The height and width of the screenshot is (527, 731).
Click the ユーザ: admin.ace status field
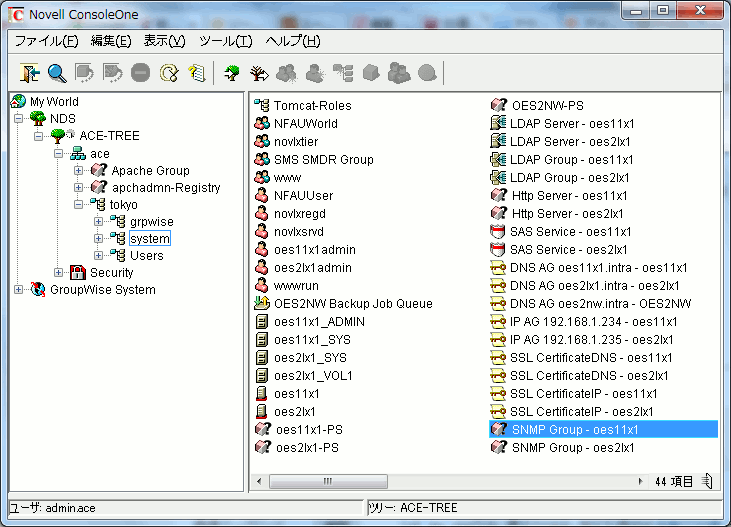186,508
